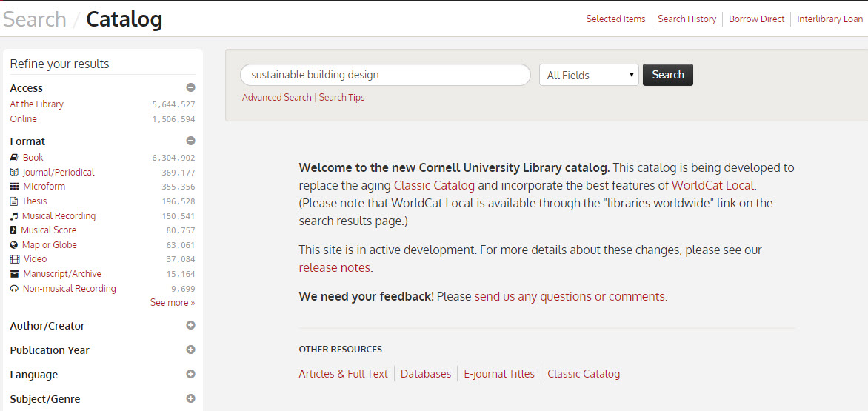Click send us any questions or comments
The height and width of the screenshot is (411, 868).
pyautogui.click(x=570, y=296)
